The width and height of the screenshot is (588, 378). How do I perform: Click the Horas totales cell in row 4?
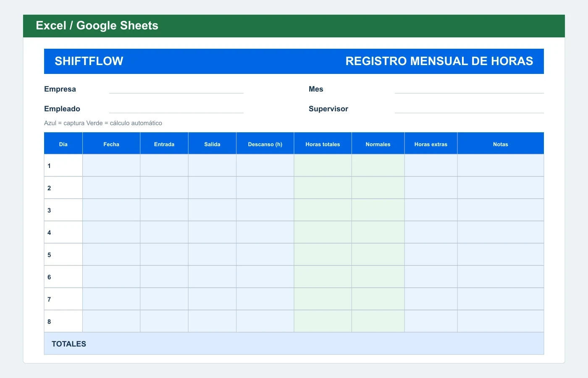[323, 232]
